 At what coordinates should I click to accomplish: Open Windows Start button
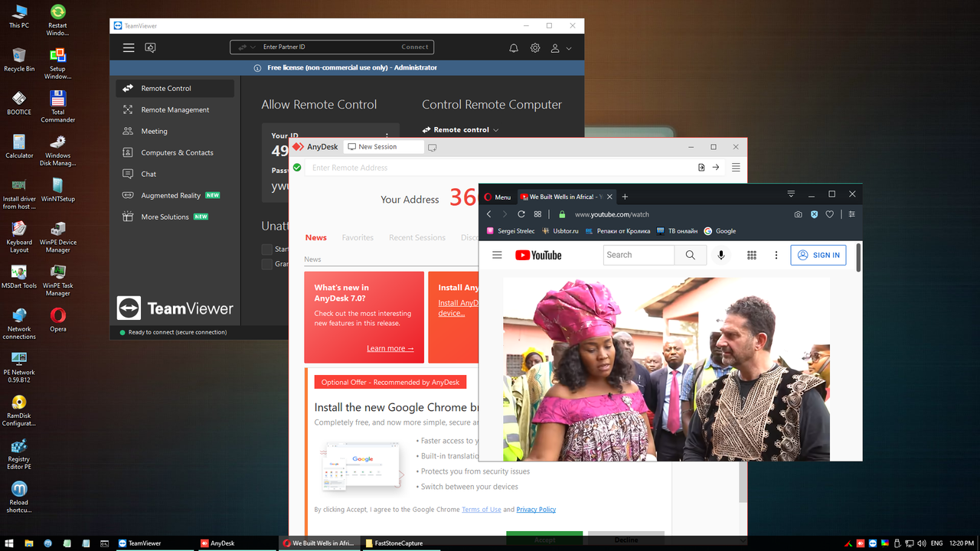(10, 543)
